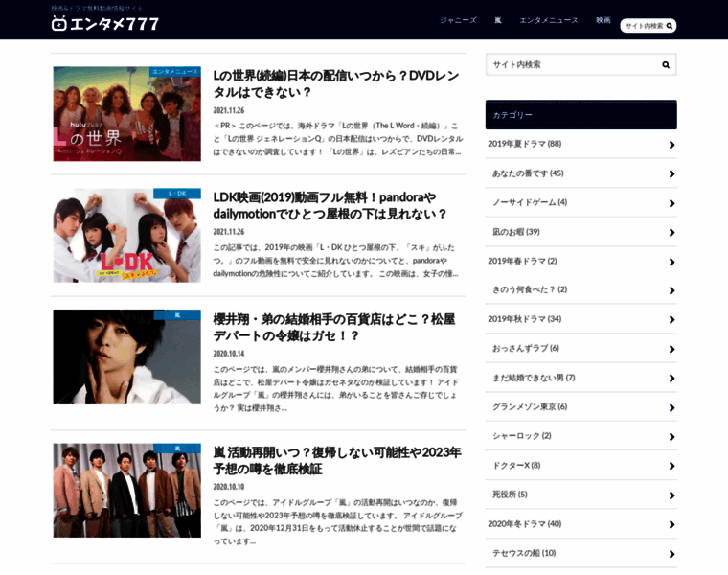Screen dimensions: 728x575
Task: Click the 嵐 tag on 櫻井翔 thumbnail
Action: [x=177, y=315]
